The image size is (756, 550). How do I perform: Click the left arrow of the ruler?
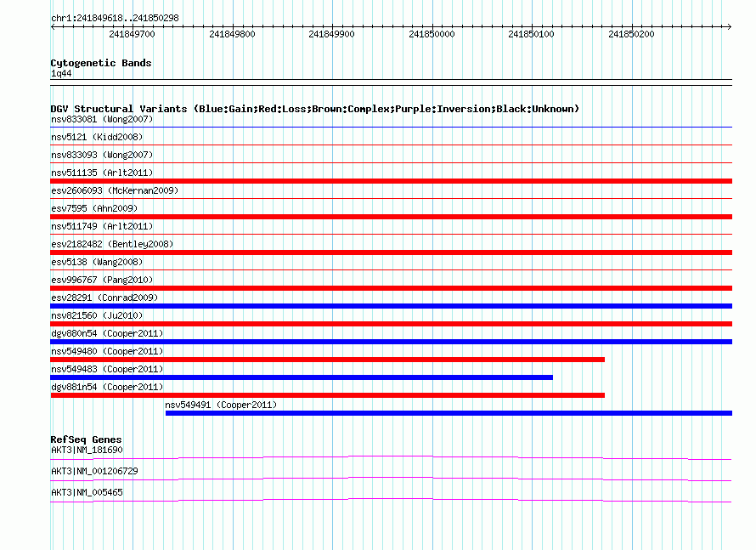53,26
